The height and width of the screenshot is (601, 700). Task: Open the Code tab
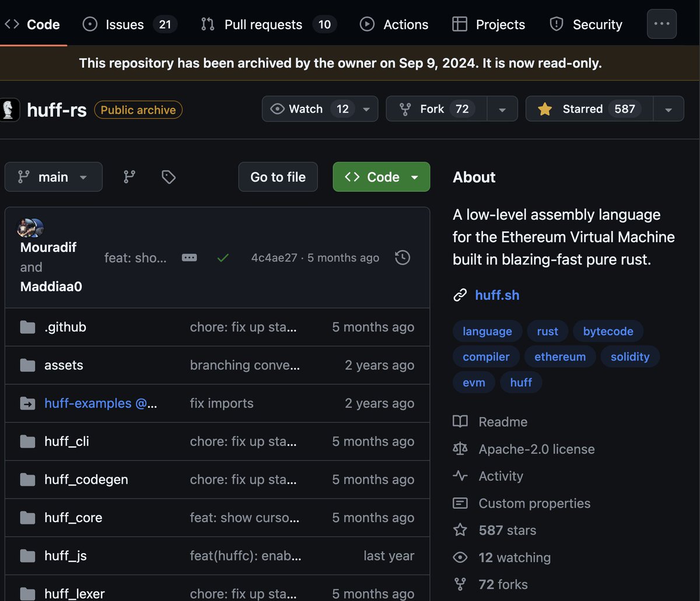pyautogui.click(x=32, y=25)
